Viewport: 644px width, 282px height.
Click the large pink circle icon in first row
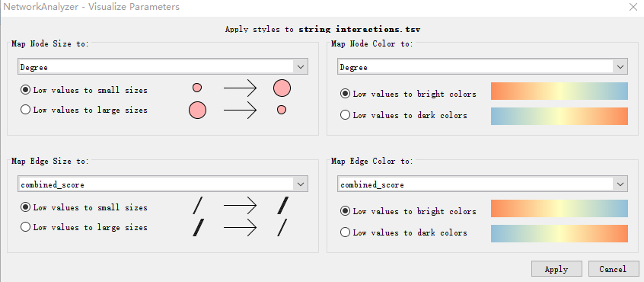(282, 88)
